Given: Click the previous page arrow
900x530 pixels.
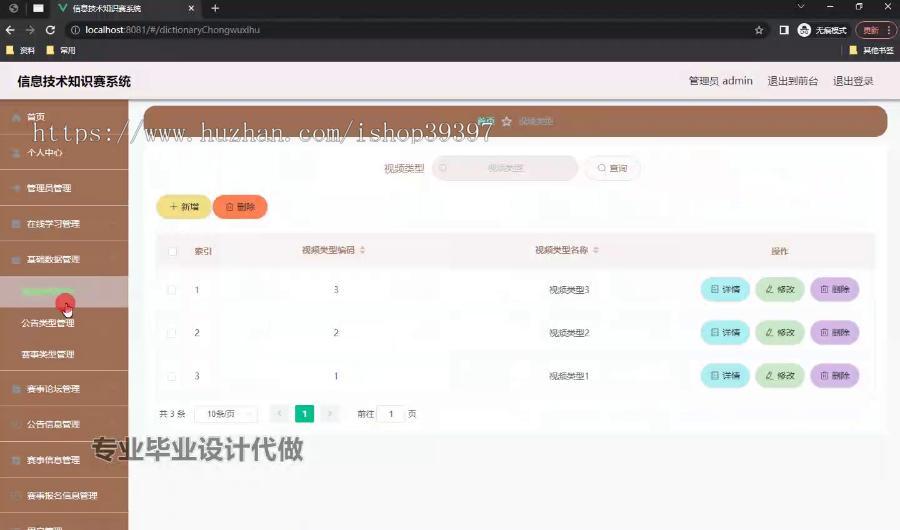Looking at the screenshot, I should pos(280,413).
